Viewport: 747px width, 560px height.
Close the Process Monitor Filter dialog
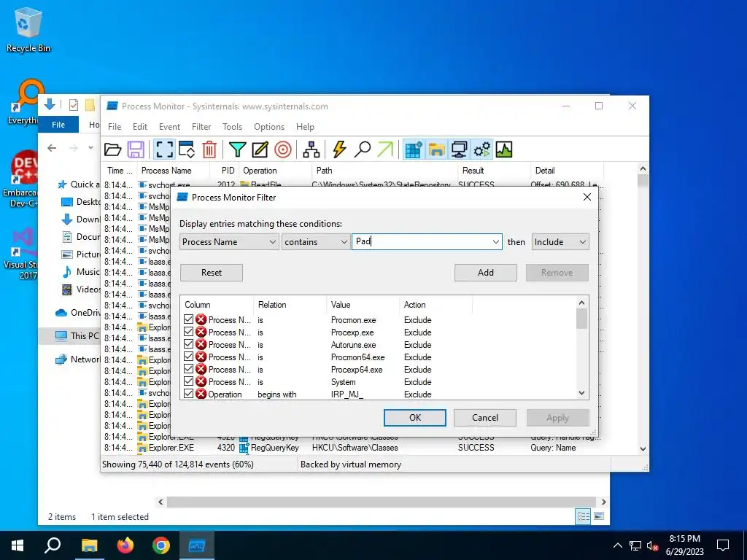click(x=587, y=197)
